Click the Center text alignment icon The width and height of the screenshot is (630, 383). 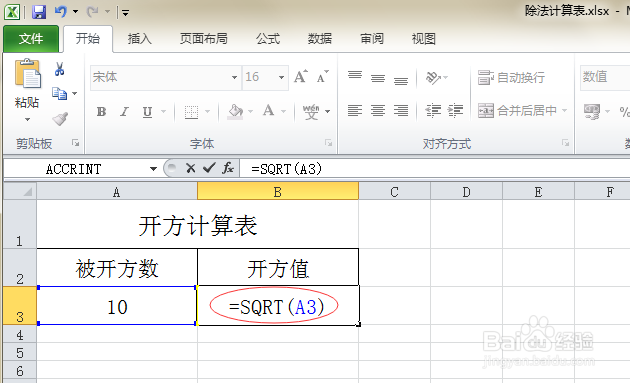pos(378,110)
